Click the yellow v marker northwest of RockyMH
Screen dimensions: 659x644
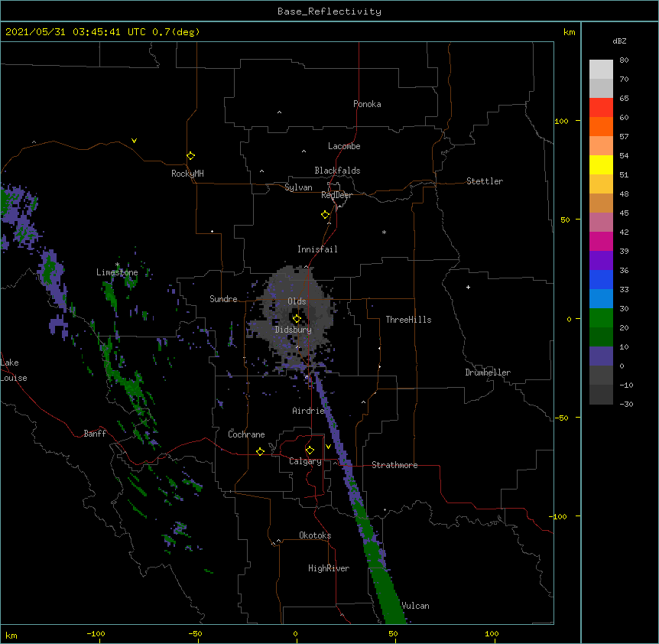tap(134, 141)
